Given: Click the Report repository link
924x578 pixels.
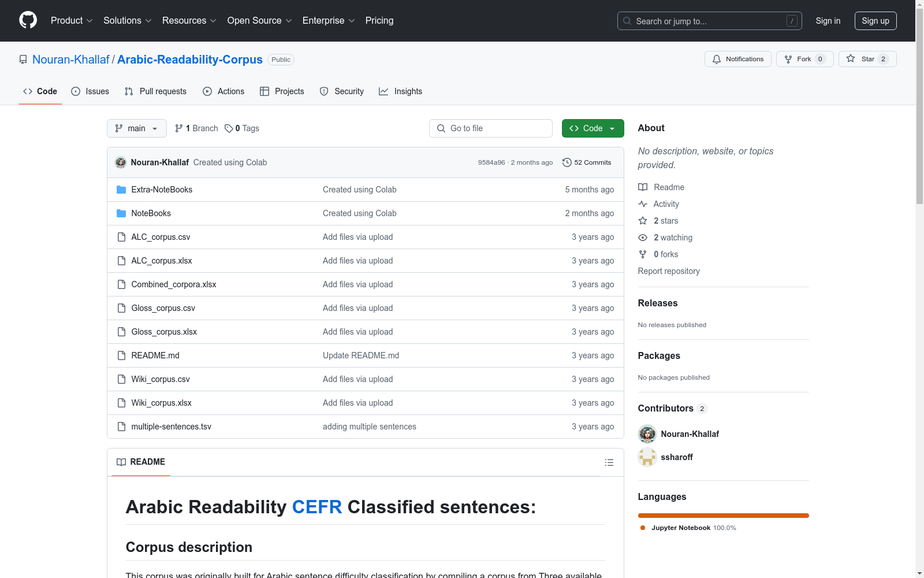Looking at the screenshot, I should 669,271.
